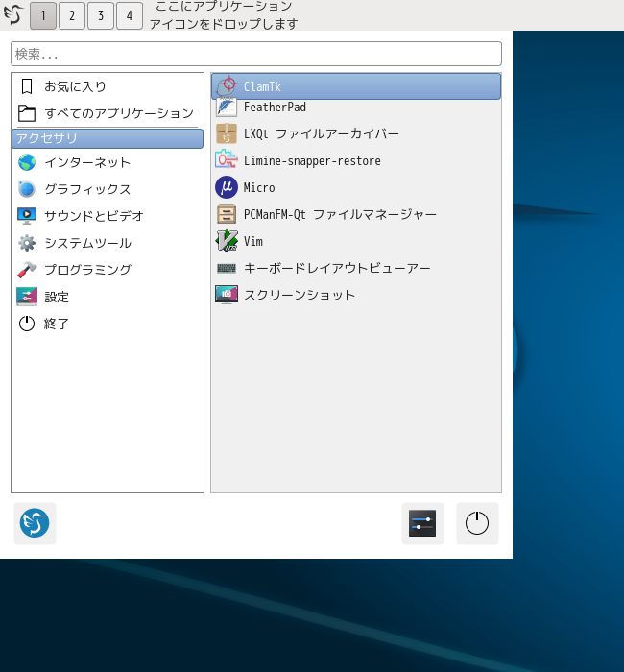
Task: Click the インターネット globe icon
Action: tap(27, 162)
